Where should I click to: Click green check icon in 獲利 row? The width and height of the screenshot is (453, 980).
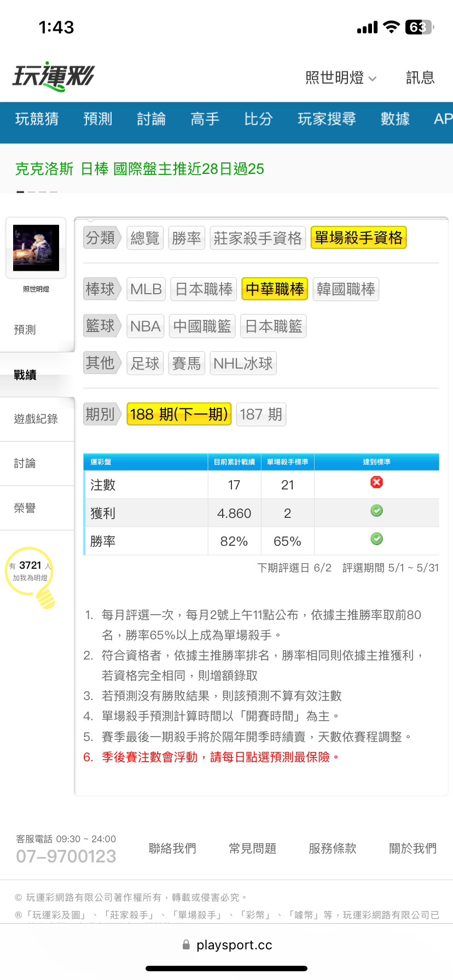point(376,511)
